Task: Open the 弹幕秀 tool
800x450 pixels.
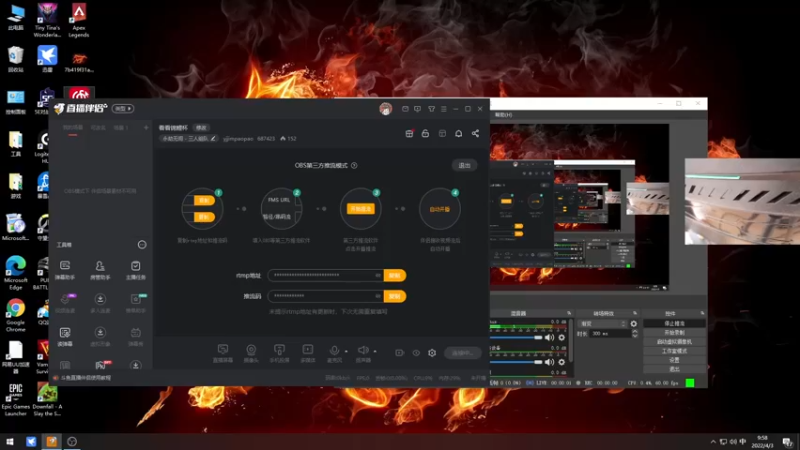Action: [135, 336]
